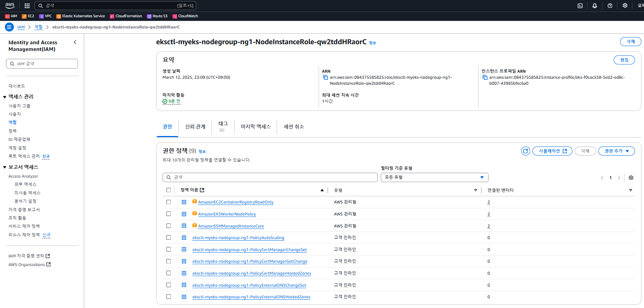Collapse the Access reports section

click(4, 167)
